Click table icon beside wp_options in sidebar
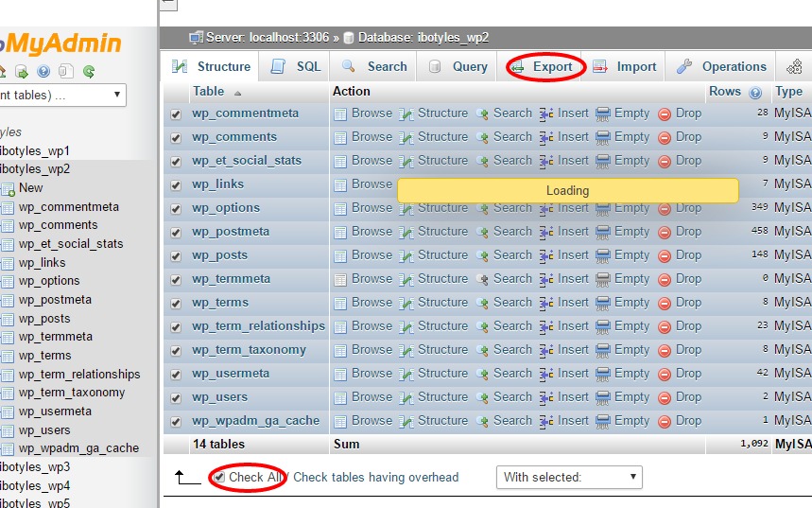This screenshot has width=812, height=508. 8,282
